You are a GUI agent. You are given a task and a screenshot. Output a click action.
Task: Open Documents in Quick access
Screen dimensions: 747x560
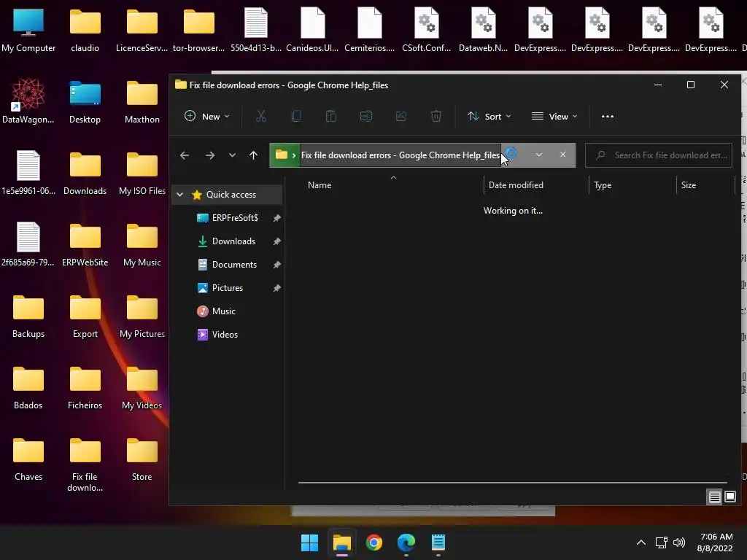(234, 264)
